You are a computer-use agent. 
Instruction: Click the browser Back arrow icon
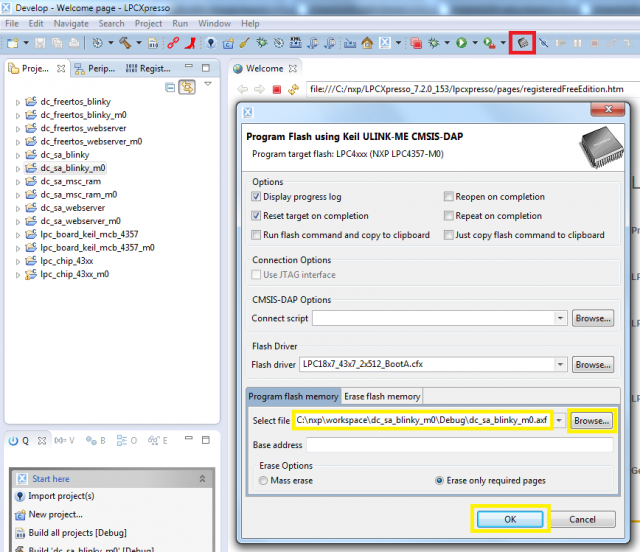[242, 89]
